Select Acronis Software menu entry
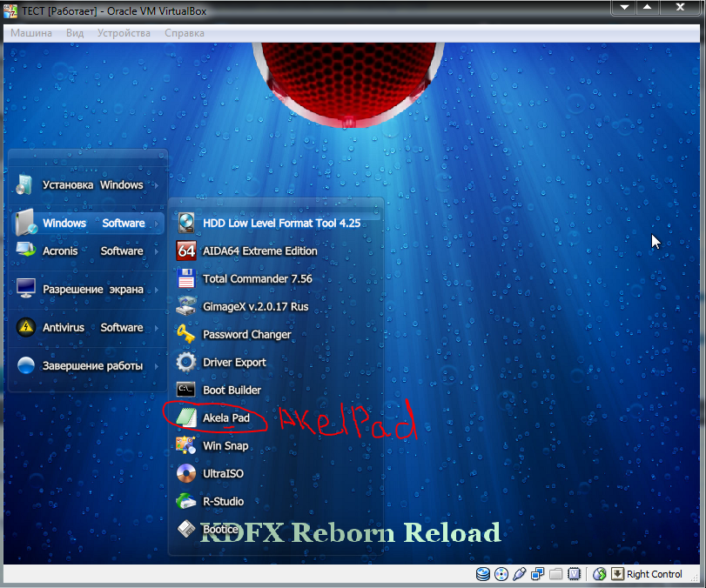The width and height of the screenshot is (706, 588). [87, 251]
